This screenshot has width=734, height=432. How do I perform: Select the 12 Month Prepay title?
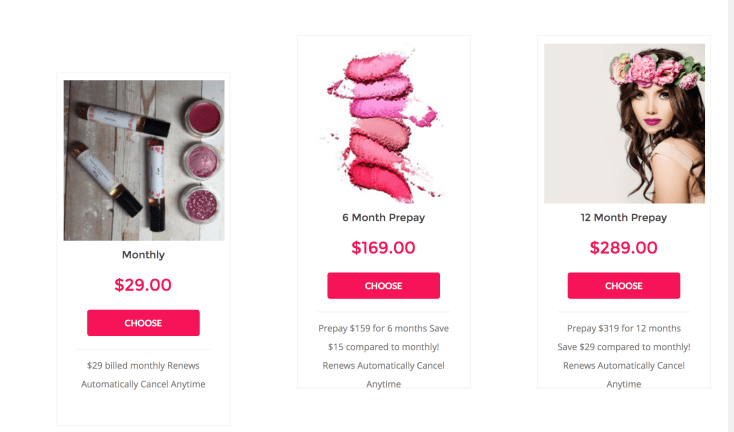point(623,217)
